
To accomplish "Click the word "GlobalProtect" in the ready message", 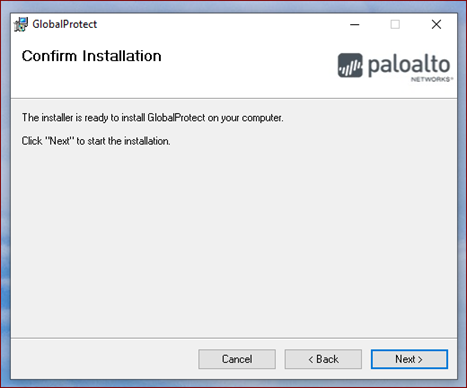I will point(176,118).
